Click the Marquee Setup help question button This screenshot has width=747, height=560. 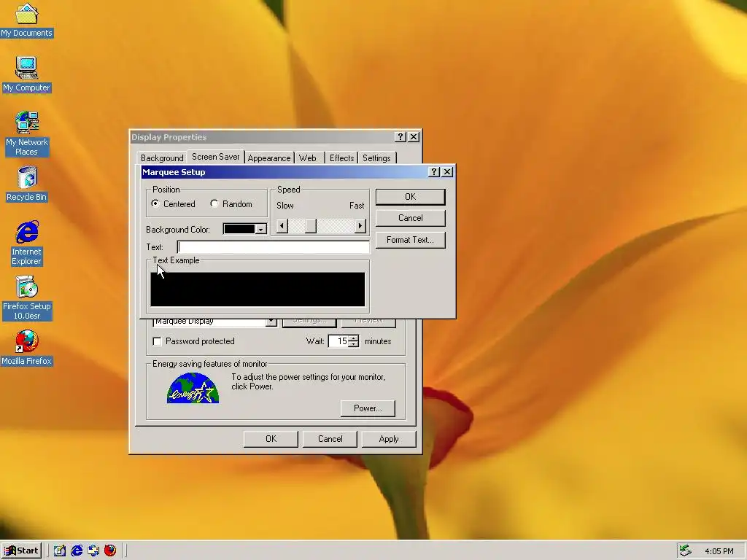pos(434,172)
